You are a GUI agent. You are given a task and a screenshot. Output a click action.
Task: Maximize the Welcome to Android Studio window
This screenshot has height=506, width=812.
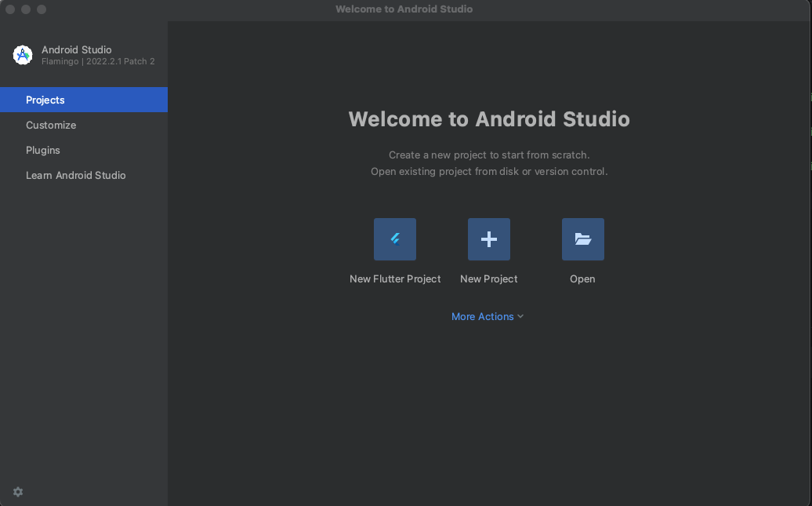click(42, 9)
